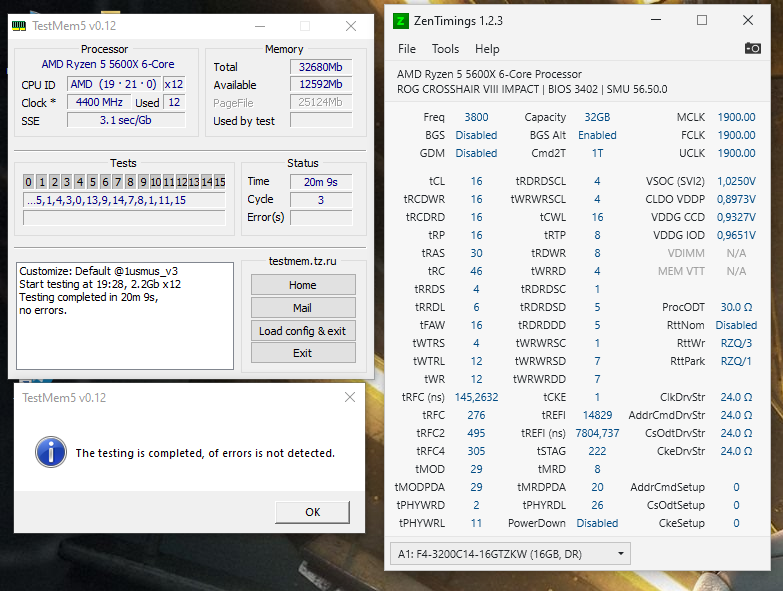
Task: Click the BGS Alt Enabled value
Action: point(597,135)
